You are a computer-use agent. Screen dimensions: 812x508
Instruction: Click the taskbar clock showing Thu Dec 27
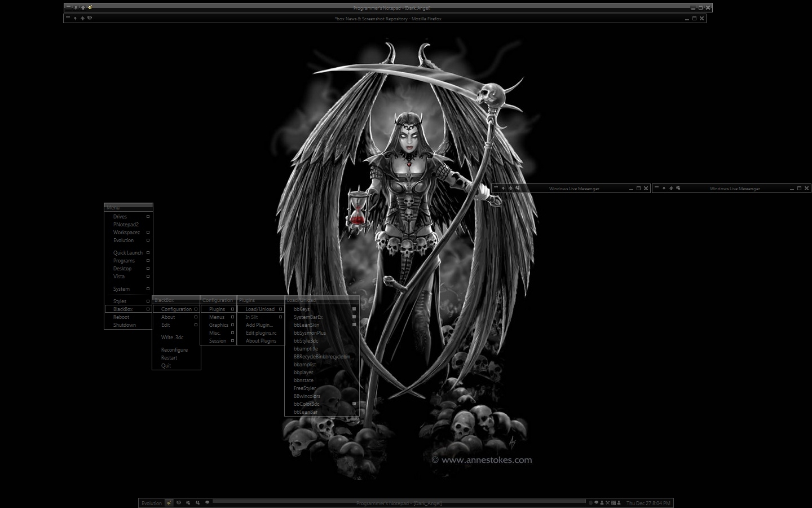click(x=648, y=503)
